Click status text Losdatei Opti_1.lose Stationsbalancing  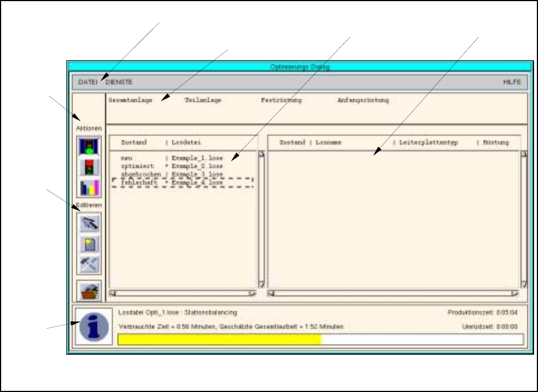tap(177, 312)
